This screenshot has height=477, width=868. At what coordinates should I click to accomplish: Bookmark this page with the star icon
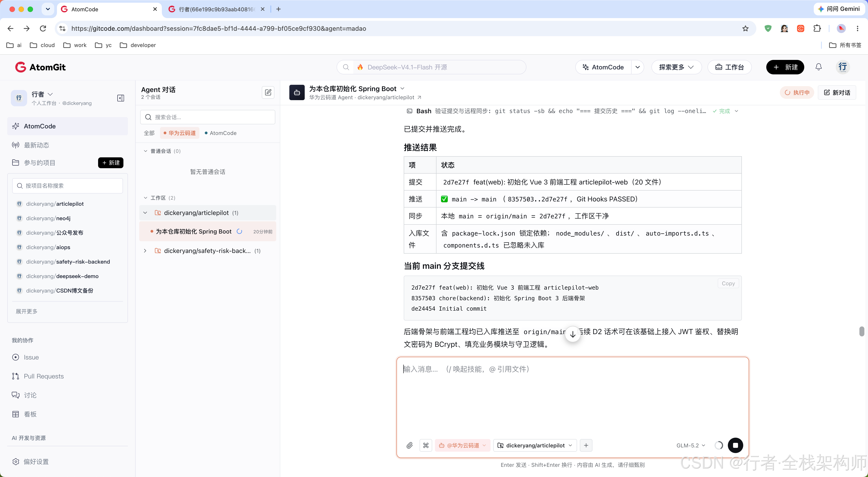[x=745, y=29]
